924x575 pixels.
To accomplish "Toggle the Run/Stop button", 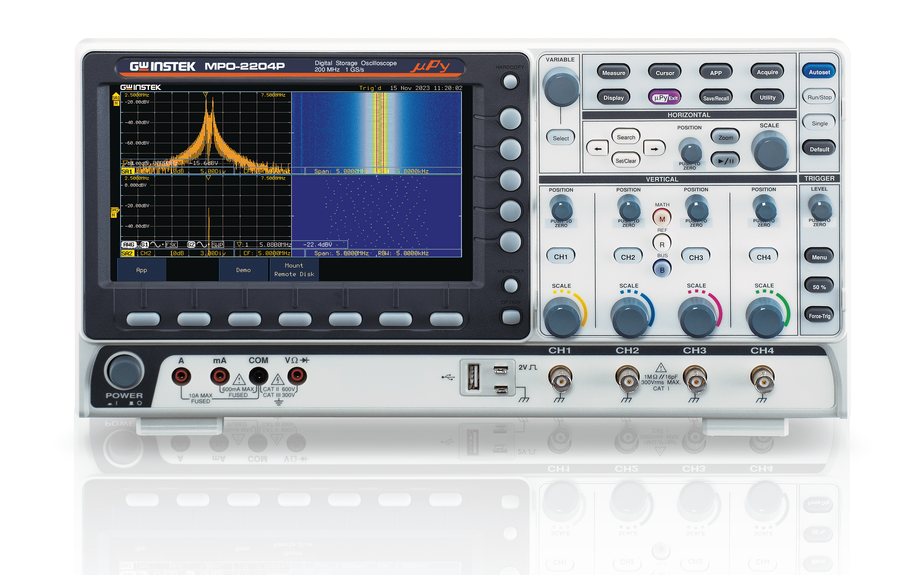I will 819,97.
